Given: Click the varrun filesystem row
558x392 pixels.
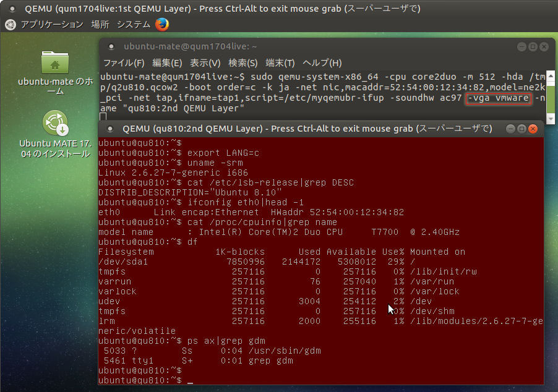Looking at the screenshot, I should click(276, 282).
